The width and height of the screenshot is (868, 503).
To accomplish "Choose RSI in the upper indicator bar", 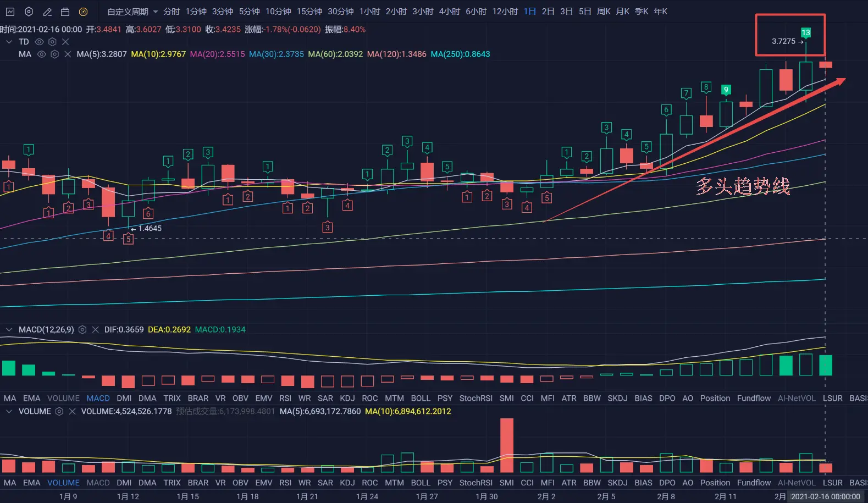I will pos(285,399).
